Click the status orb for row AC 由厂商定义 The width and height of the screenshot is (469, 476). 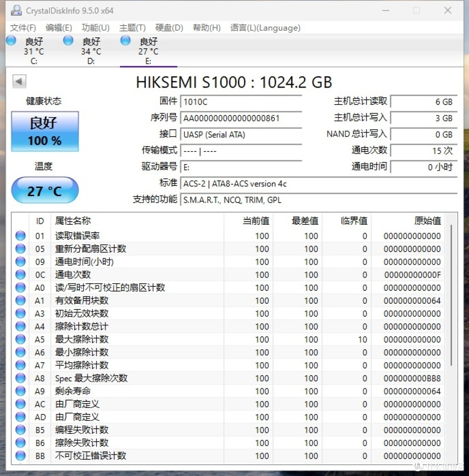point(20,404)
